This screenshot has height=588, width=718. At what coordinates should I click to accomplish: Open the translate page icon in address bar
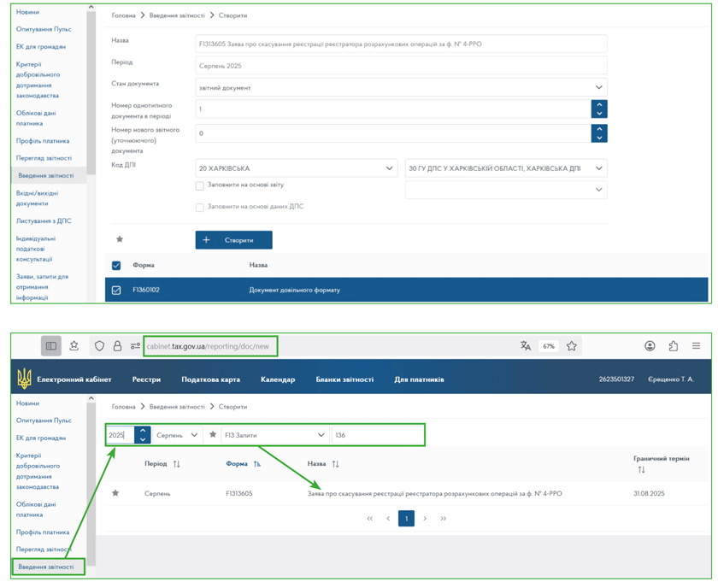(526, 346)
